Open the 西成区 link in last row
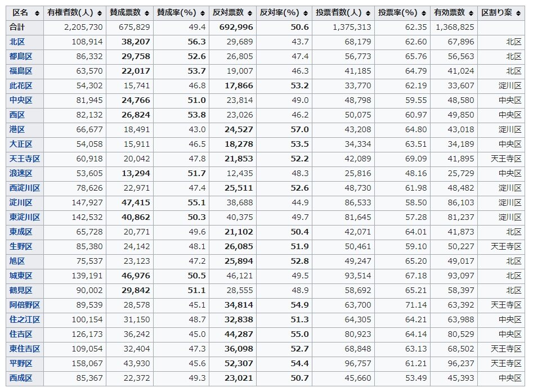 coord(21,378)
